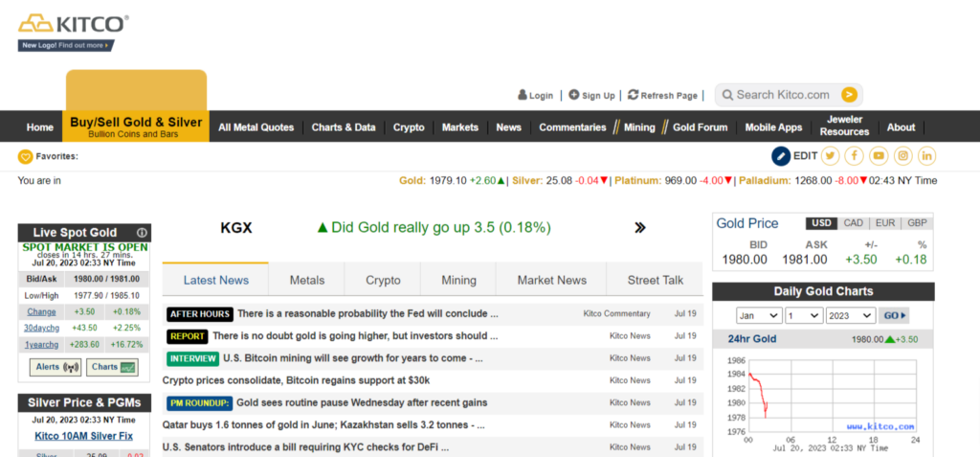Open Kitco Instagram page icon
The height and width of the screenshot is (457, 980).
tap(902, 156)
